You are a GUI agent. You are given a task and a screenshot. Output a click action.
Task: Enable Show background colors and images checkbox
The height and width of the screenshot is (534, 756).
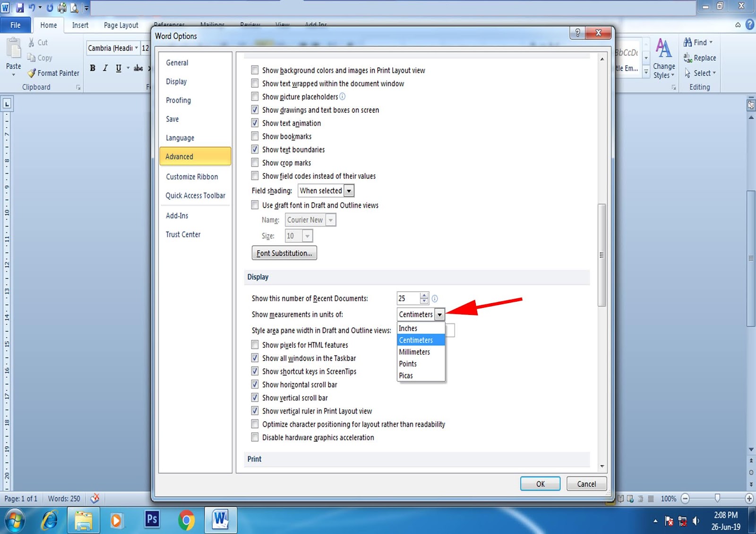click(255, 70)
